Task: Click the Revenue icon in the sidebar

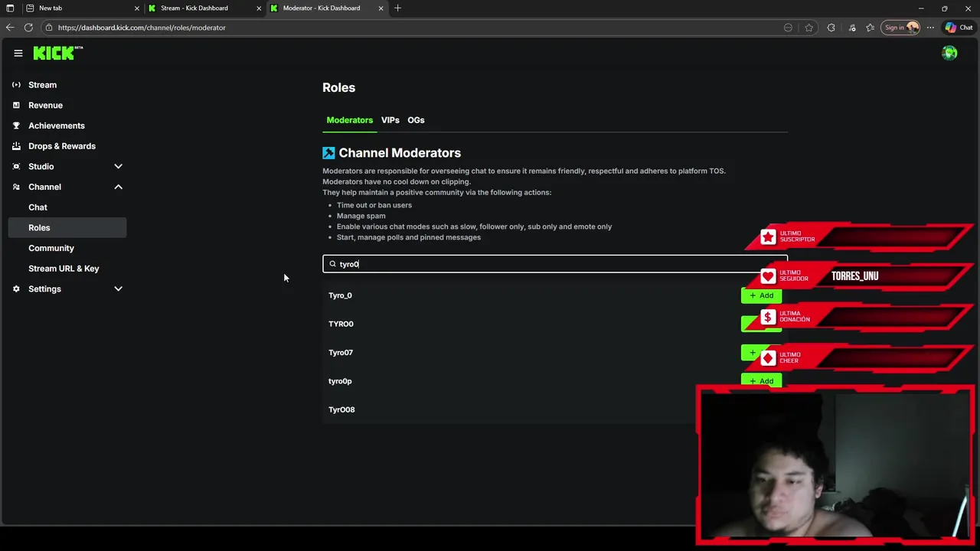Action: 16,105
